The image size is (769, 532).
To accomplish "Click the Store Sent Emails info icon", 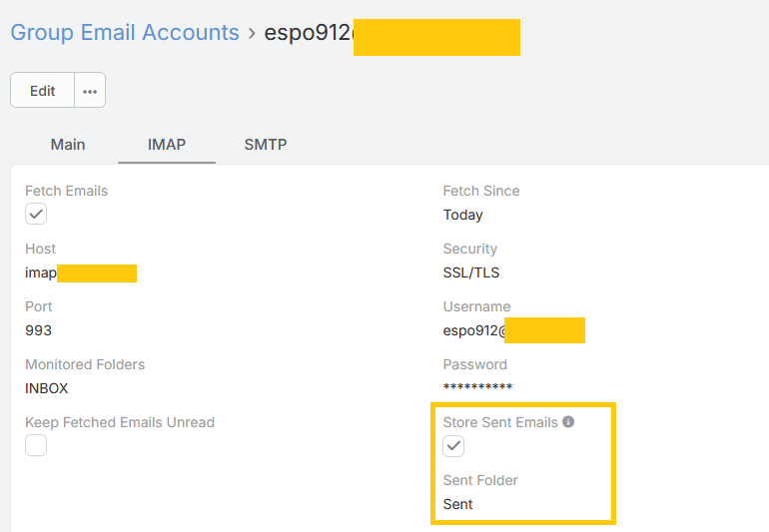I will pos(568,422).
